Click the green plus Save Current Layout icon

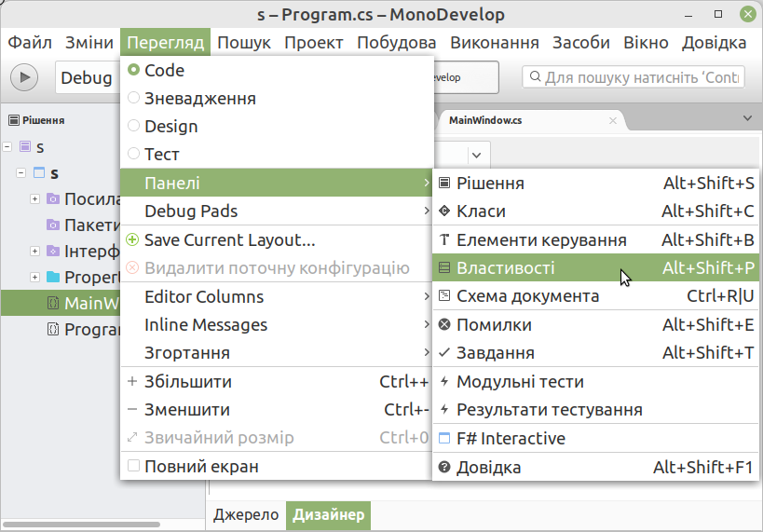click(x=132, y=239)
